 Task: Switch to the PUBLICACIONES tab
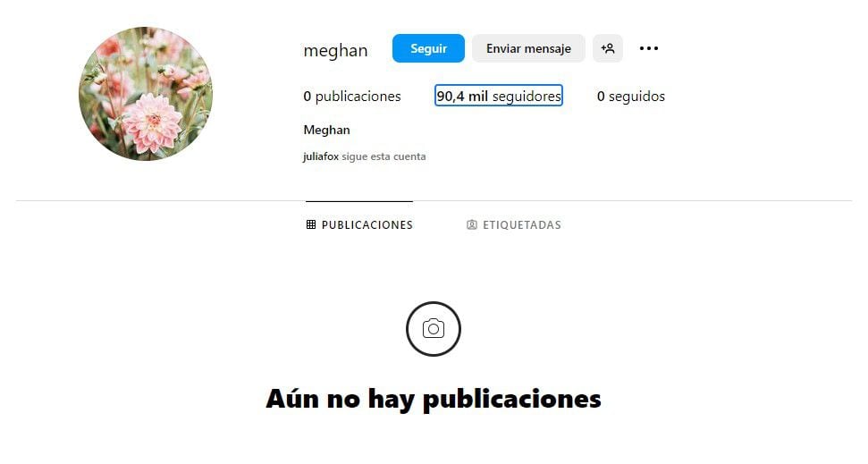click(359, 224)
